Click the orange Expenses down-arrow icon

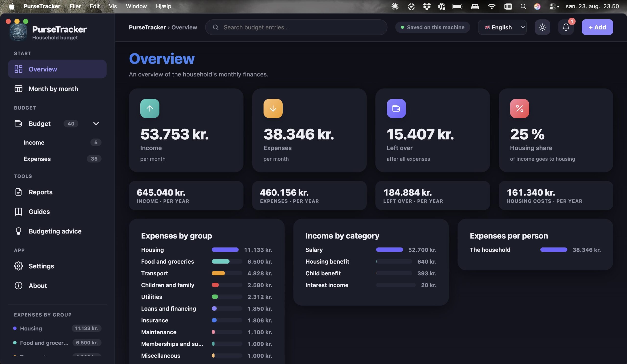click(x=273, y=108)
